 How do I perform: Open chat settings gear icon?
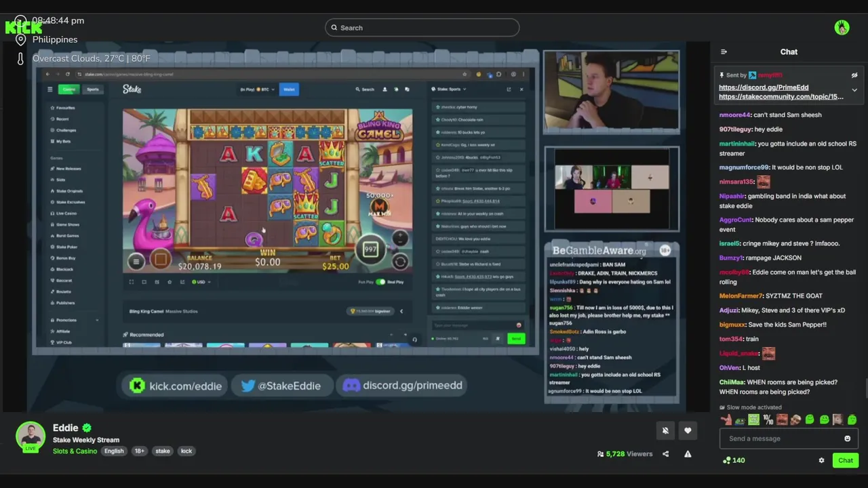point(821,460)
